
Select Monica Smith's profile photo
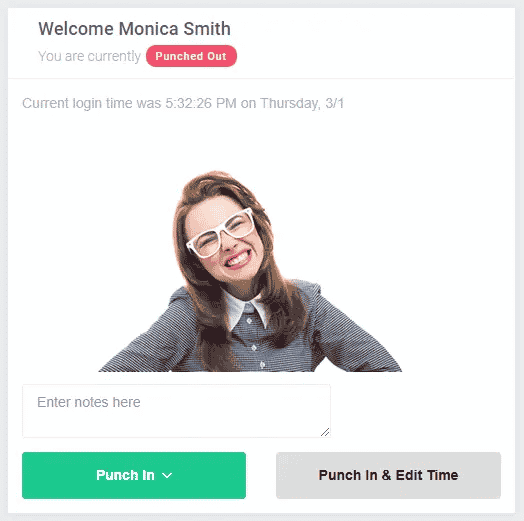click(250, 271)
